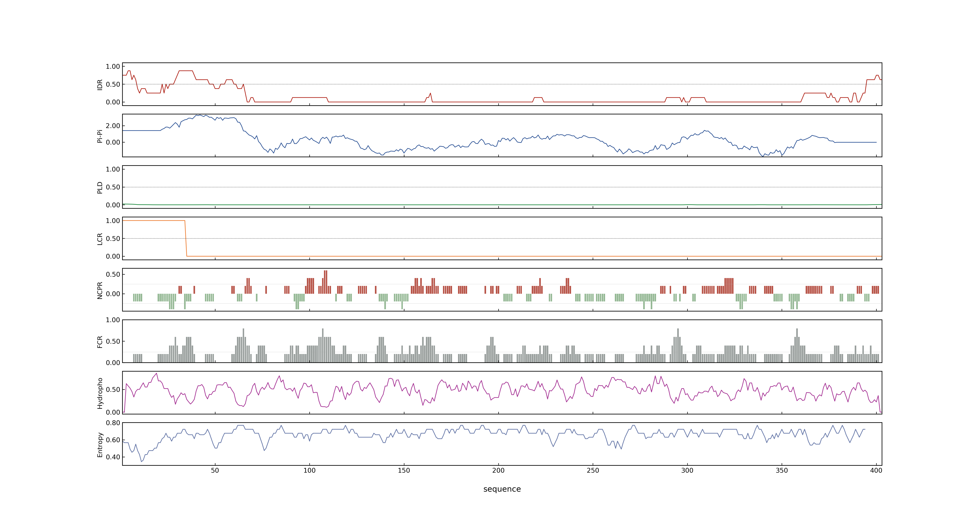Image resolution: width=980 pixels, height=523 pixels.
Task: Click x-axis tick label 150
Action: click(404, 470)
